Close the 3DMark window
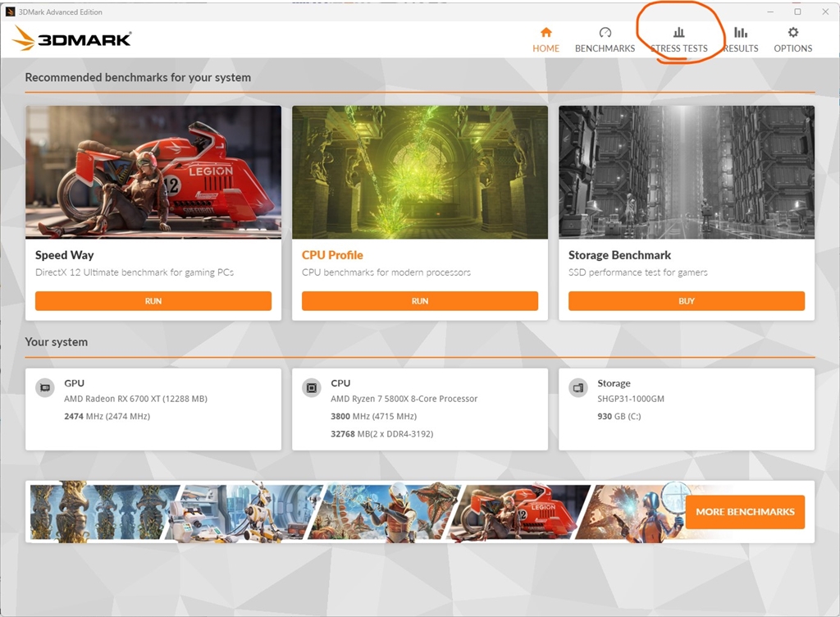 point(825,11)
